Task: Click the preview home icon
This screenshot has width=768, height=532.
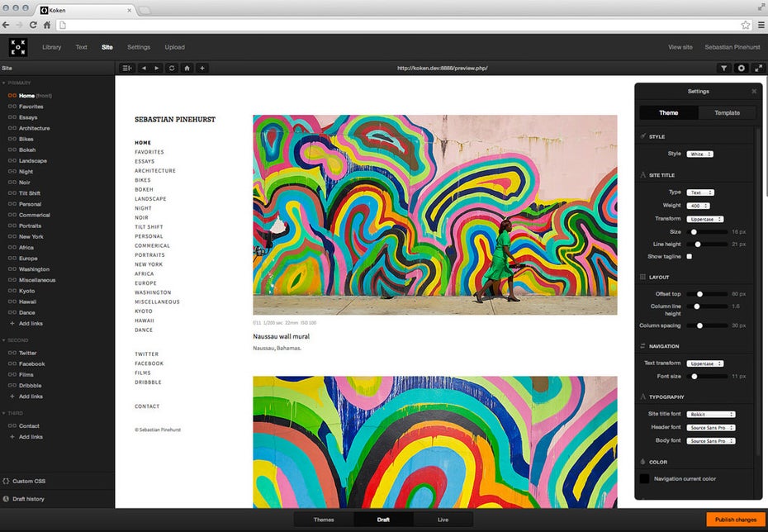Action: 187,68
